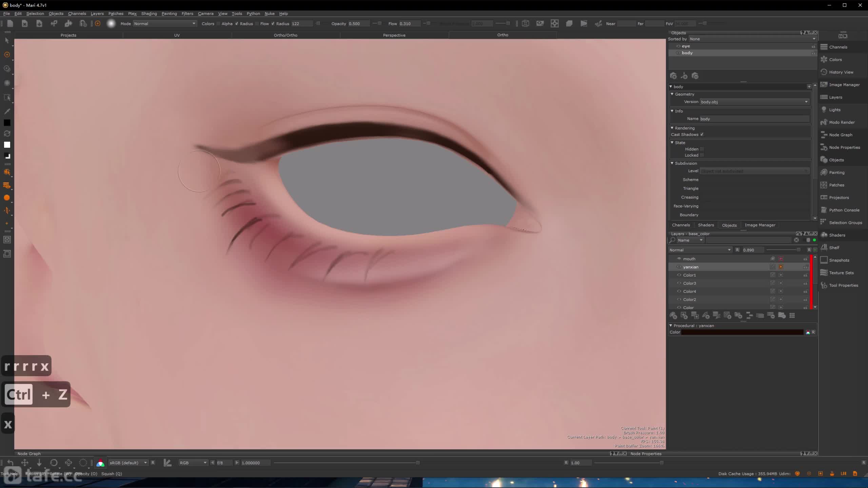Screen dimensions: 868x488
Task: Toggle Radius checkbox next to Alpha
Action: click(x=237, y=24)
